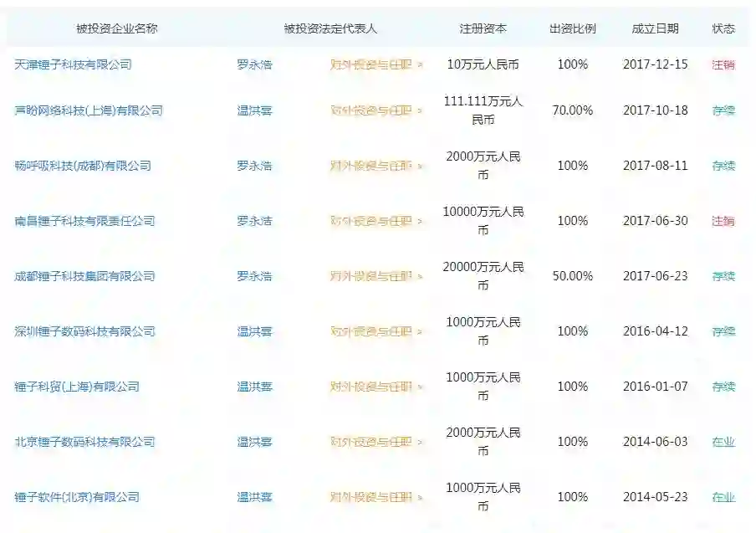756x533 pixels.
Task: Select the 10000万元人民币 capital cell
Action: point(483,221)
